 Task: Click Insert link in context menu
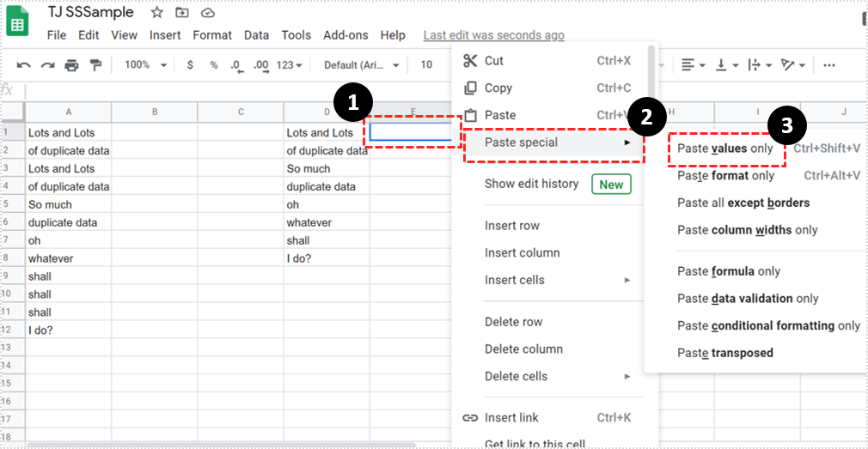[511, 418]
